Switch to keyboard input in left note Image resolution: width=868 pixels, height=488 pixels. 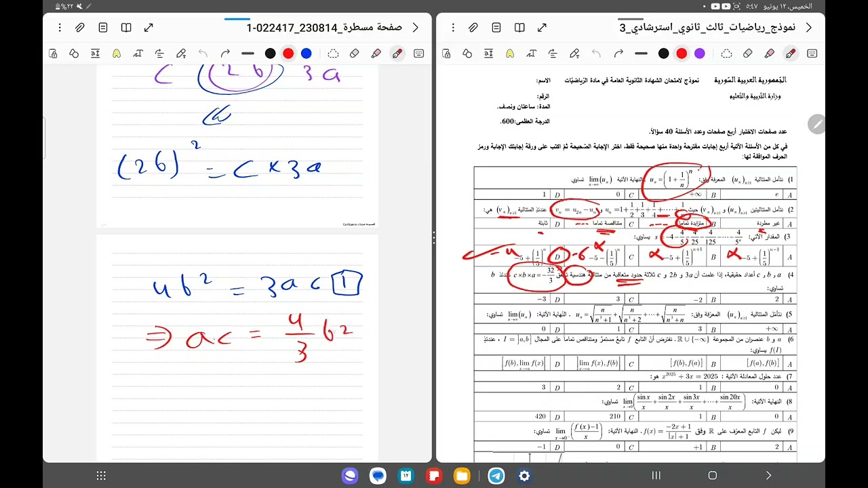[418, 54]
